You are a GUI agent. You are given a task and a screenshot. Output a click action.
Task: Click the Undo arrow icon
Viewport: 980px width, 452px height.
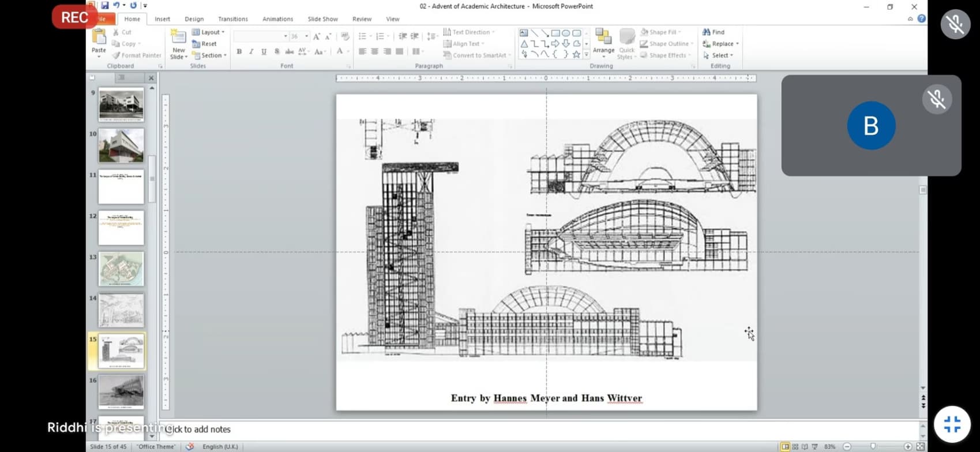(117, 6)
